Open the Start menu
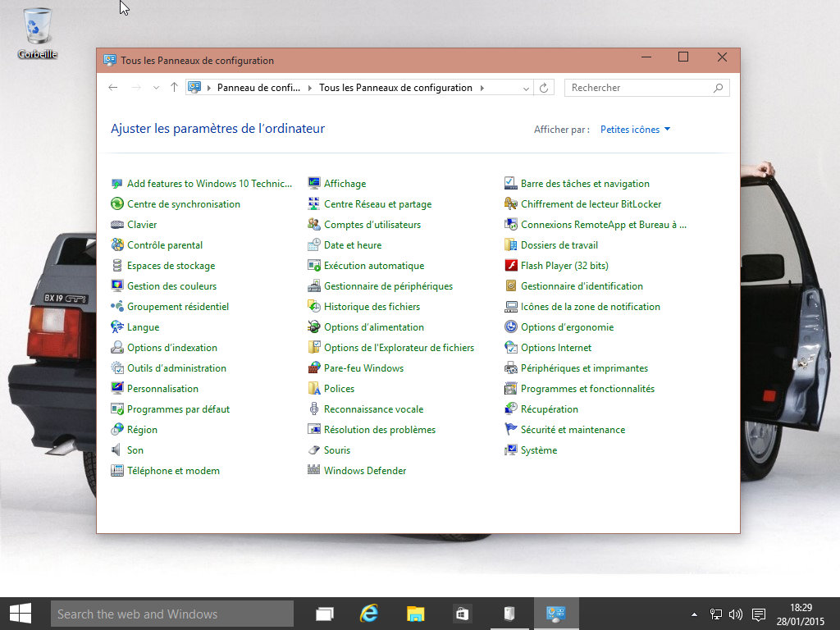The image size is (840, 630). point(19,613)
